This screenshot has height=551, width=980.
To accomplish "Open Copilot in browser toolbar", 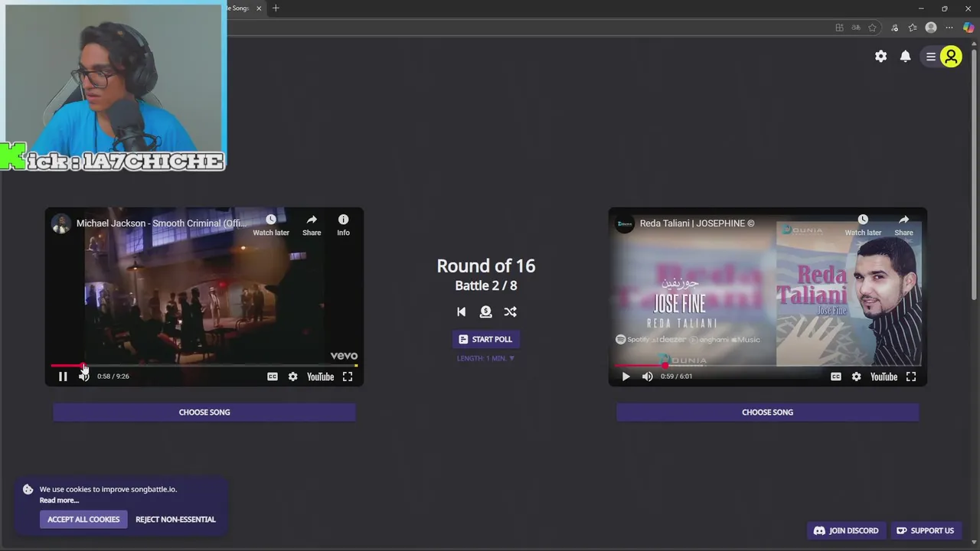I will [x=969, y=28].
